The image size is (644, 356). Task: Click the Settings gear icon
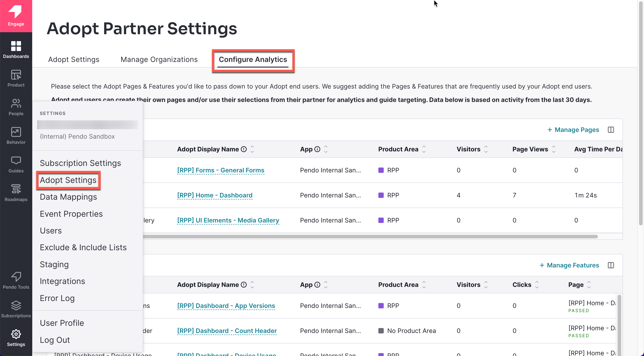tap(16, 338)
